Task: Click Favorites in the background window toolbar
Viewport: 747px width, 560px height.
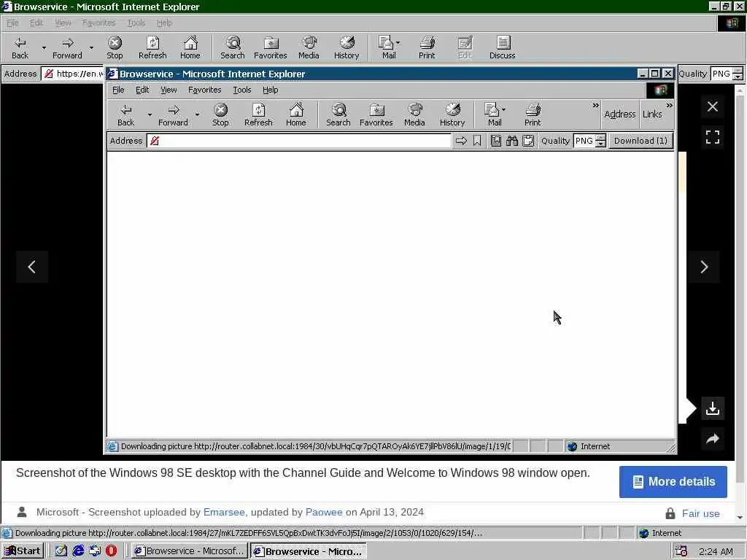Action: (x=270, y=47)
